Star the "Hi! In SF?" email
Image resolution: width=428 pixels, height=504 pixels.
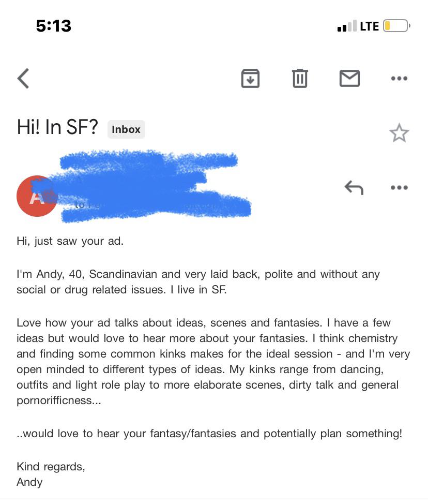(399, 133)
